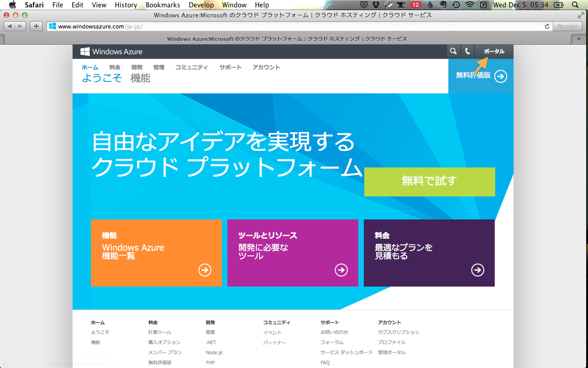Click the footer フォーラム link
This screenshot has height=368, width=588.
click(x=332, y=342)
